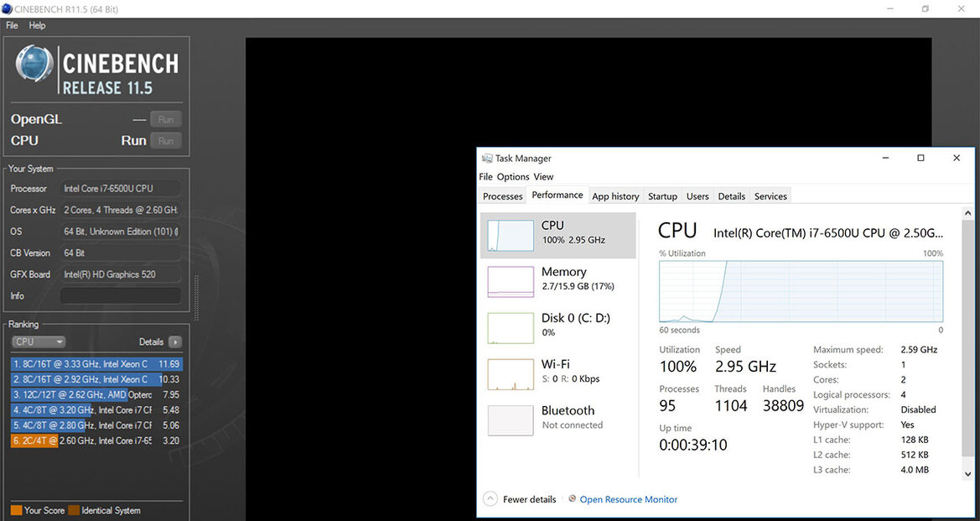Image resolution: width=980 pixels, height=521 pixels.
Task: Select Bluetooth in performance sidebar
Action: click(x=557, y=420)
